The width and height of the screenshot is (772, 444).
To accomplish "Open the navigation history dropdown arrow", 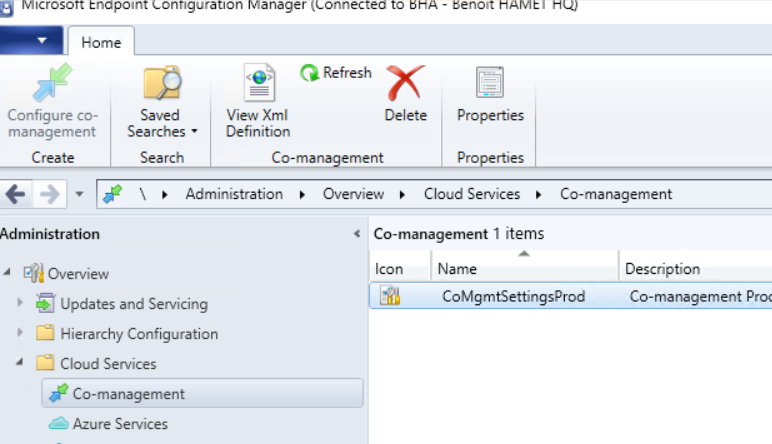I will [x=79, y=195].
